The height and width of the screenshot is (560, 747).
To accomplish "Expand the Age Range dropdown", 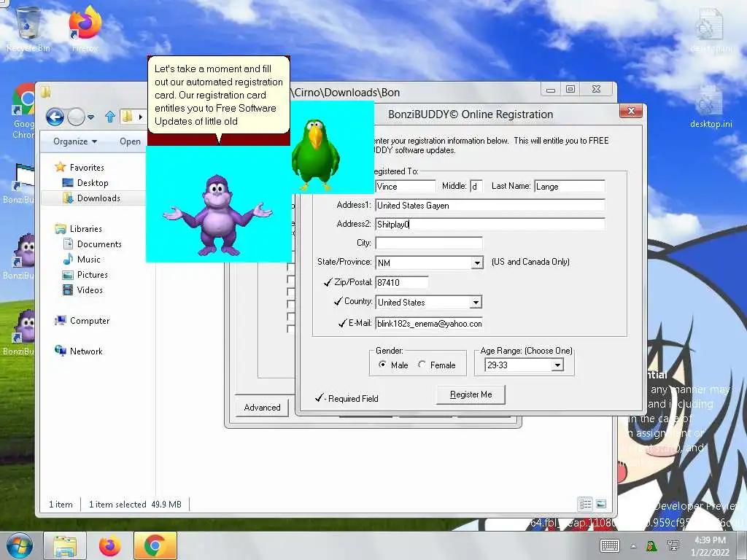I will tap(557, 365).
